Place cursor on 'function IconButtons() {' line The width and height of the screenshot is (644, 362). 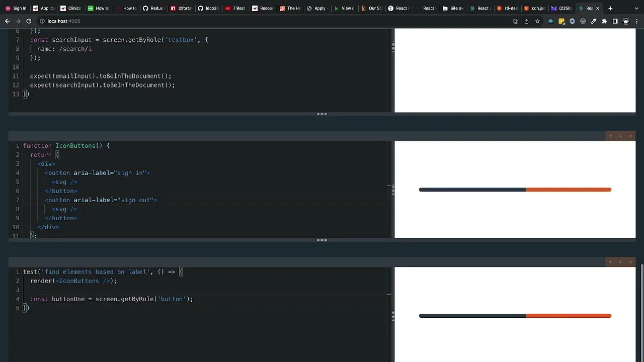(x=66, y=146)
